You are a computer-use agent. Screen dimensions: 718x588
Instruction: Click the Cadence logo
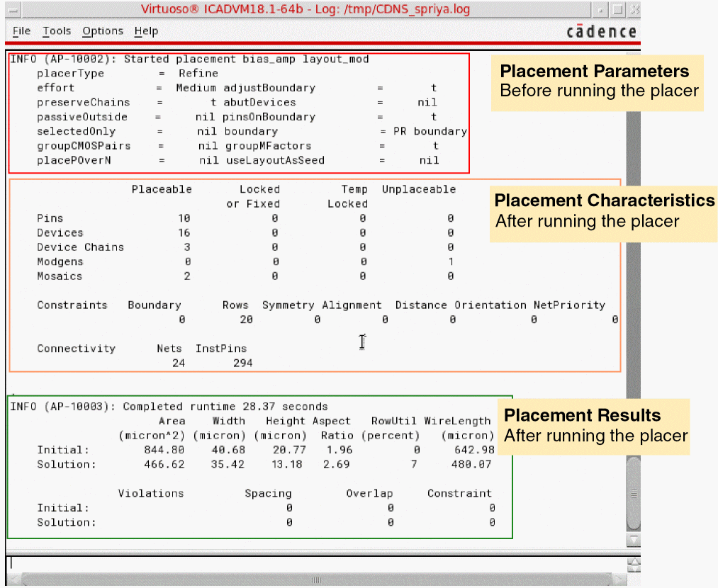click(601, 31)
